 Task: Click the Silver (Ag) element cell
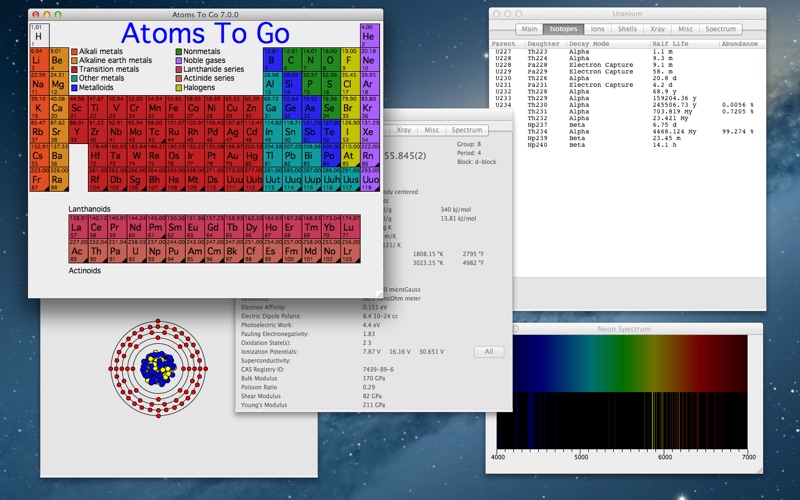point(234,132)
